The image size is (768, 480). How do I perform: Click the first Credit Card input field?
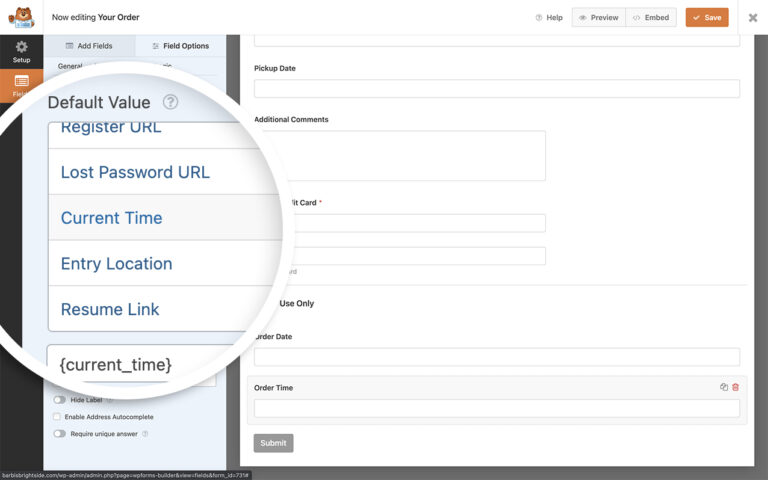(419, 223)
